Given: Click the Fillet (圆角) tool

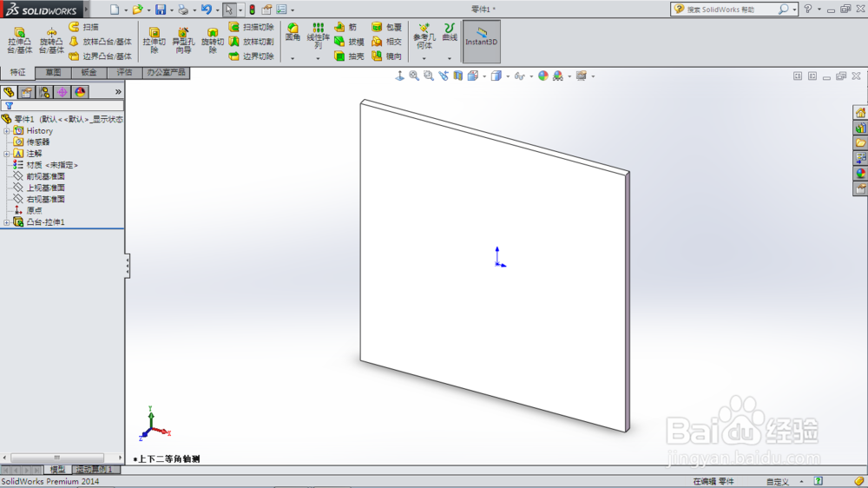Looking at the screenshot, I should 293,32.
